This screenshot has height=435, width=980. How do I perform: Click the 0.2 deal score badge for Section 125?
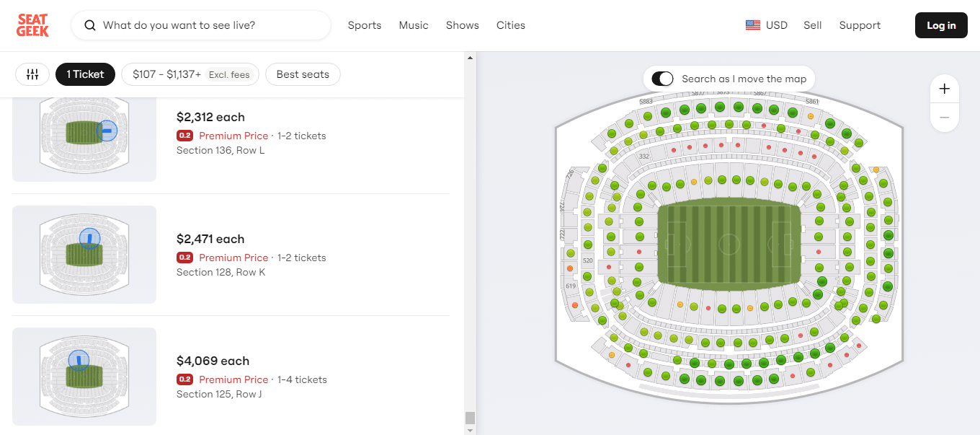(185, 379)
